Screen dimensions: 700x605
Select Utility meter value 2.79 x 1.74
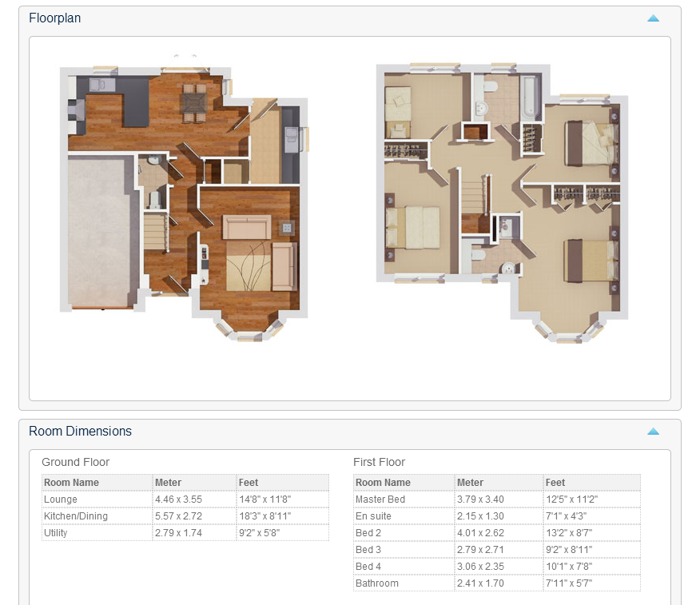point(178,532)
